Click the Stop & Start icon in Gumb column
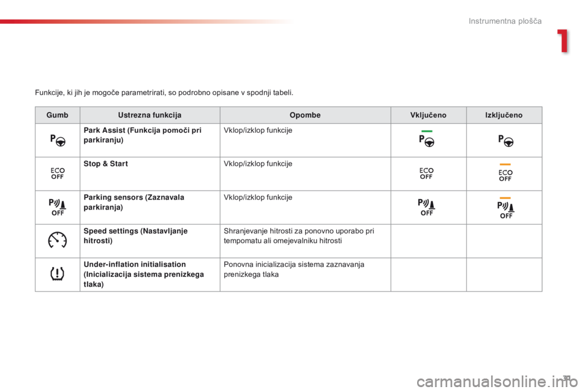Viewport: 588px width, 392px height. [x=58, y=173]
